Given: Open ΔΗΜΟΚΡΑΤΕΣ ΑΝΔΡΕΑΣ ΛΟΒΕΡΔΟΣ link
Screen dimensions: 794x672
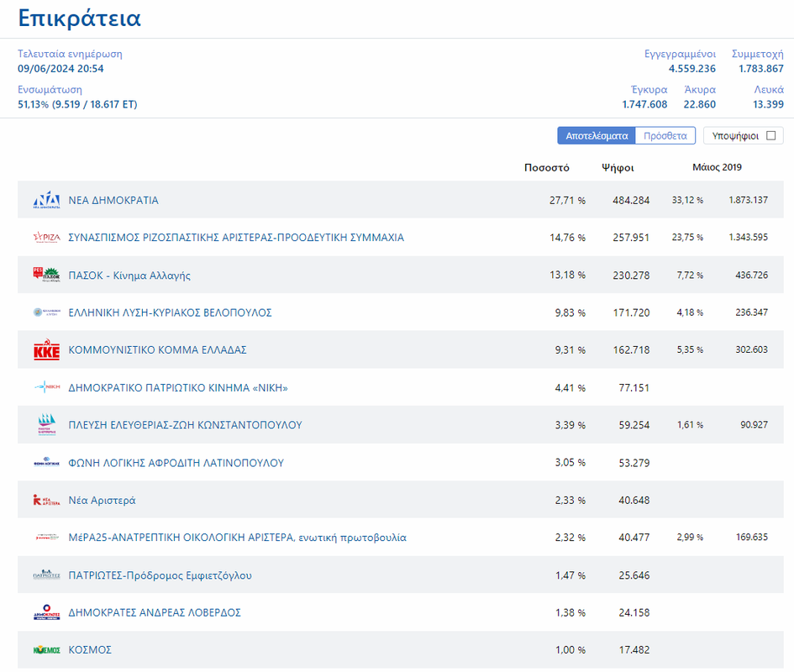Looking at the screenshot, I should 155,612.
